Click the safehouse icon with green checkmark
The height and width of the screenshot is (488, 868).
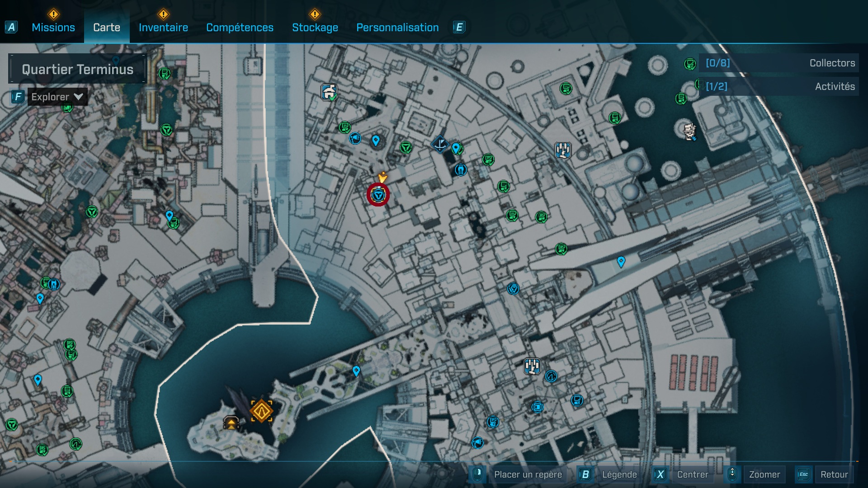click(329, 92)
